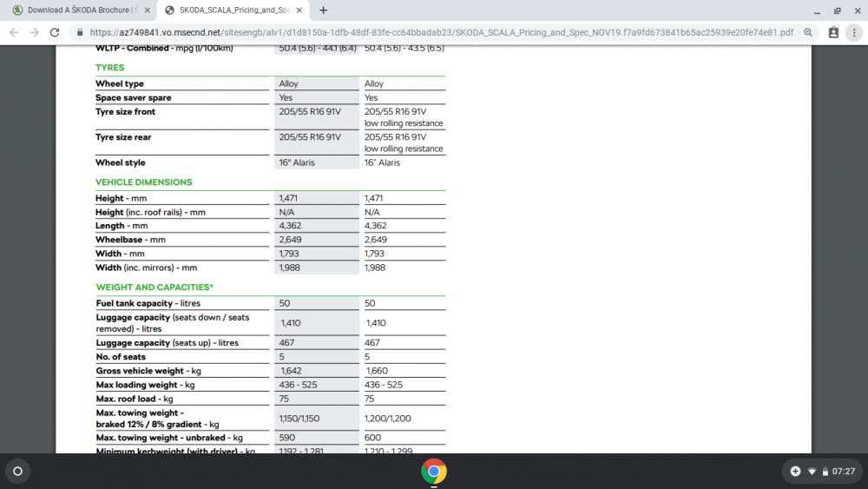This screenshot has height=489, width=868.
Task: Close the Download A ŠKODA Brochure tab
Action: click(148, 10)
